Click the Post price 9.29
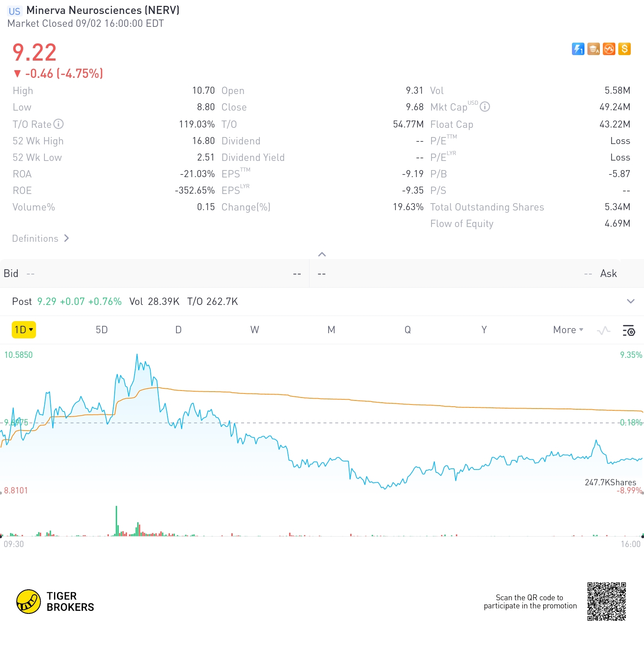This screenshot has width=644, height=651. [x=47, y=302]
